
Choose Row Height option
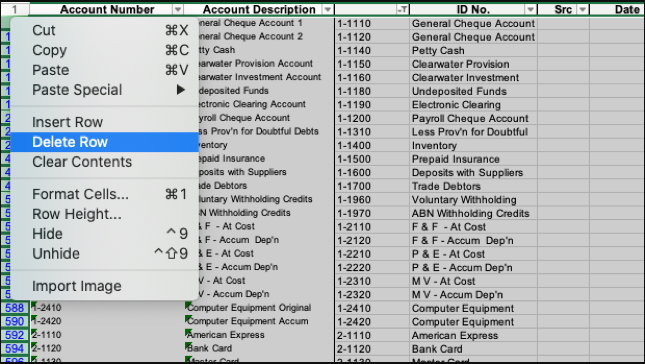click(x=104, y=214)
